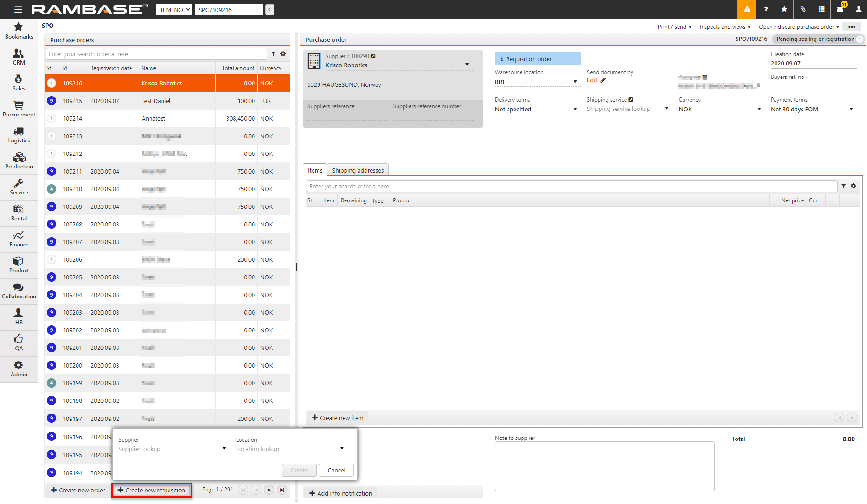
Task: Click the alert warning icon in header
Action: [747, 9]
